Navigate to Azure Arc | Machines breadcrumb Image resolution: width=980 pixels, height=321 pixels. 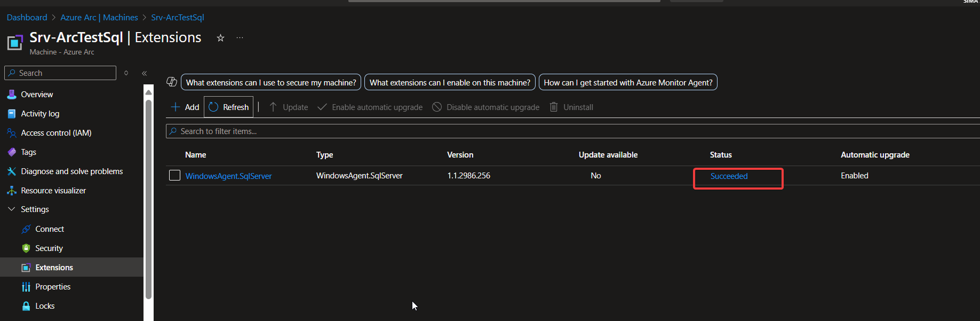(99, 18)
